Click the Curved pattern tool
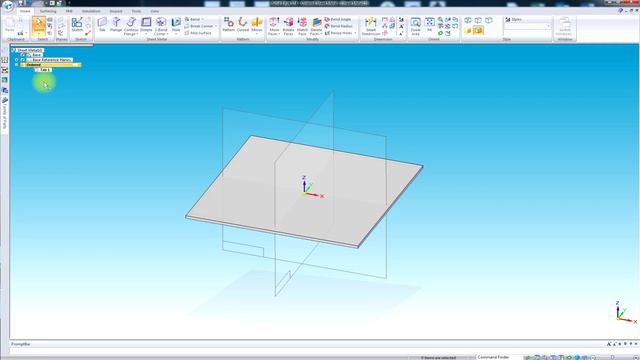Image resolution: width=640 pixels, height=360 pixels. [243, 24]
